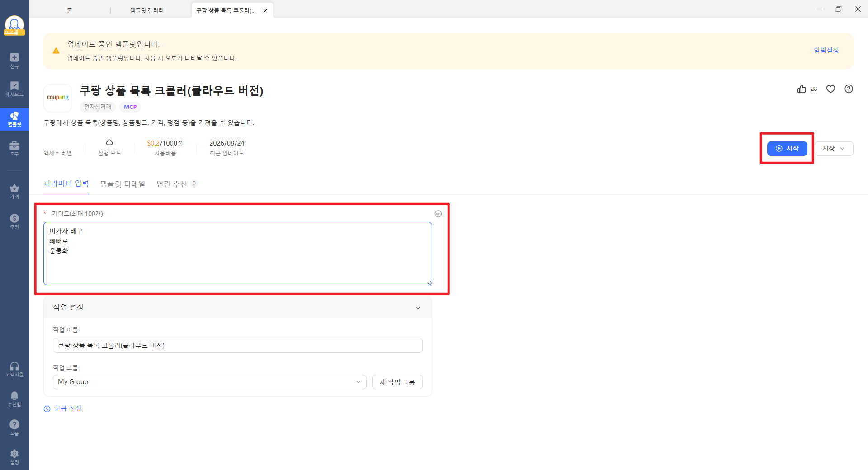Click the question mark help icon near the heart
This screenshot has width=868, height=470.
pos(849,89)
